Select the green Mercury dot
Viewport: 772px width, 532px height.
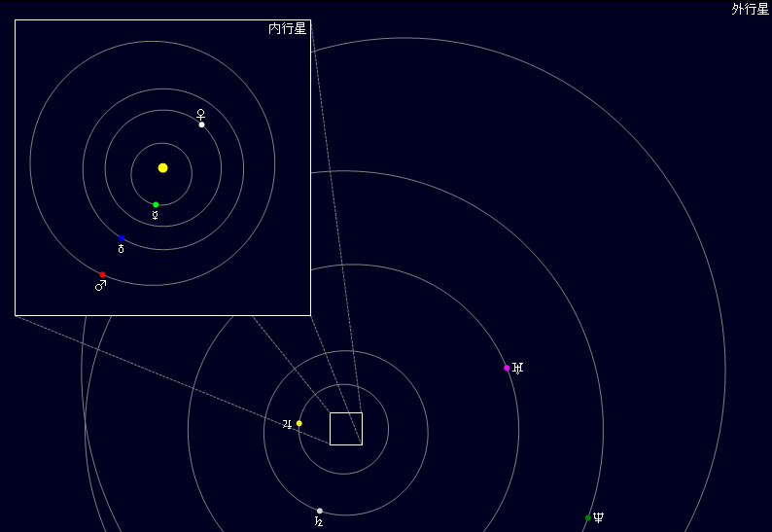click(156, 205)
